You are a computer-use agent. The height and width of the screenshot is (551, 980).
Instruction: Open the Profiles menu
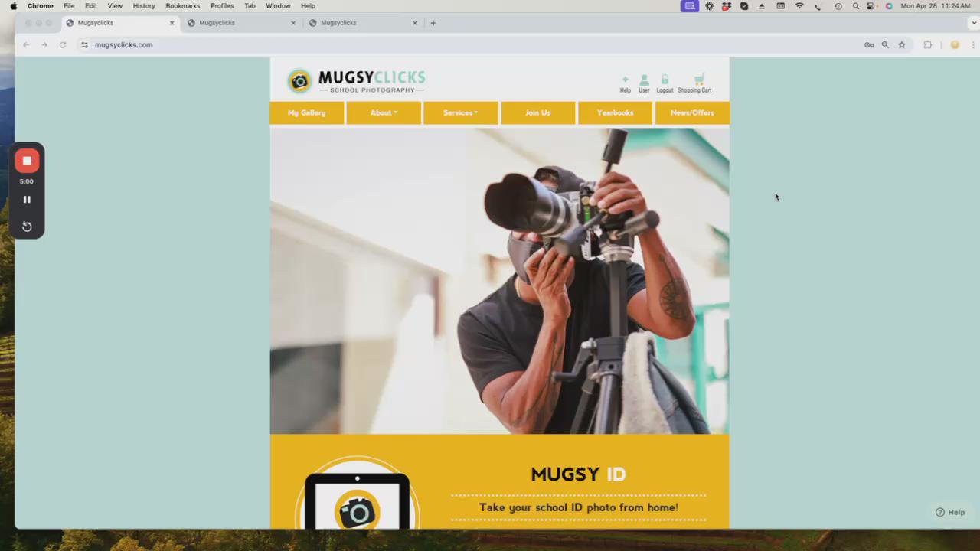(x=222, y=5)
